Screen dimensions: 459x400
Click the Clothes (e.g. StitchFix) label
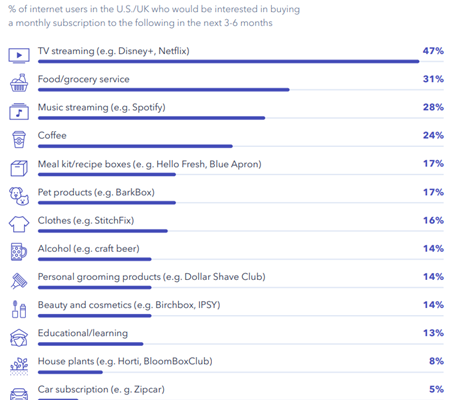(x=86, y=221)
